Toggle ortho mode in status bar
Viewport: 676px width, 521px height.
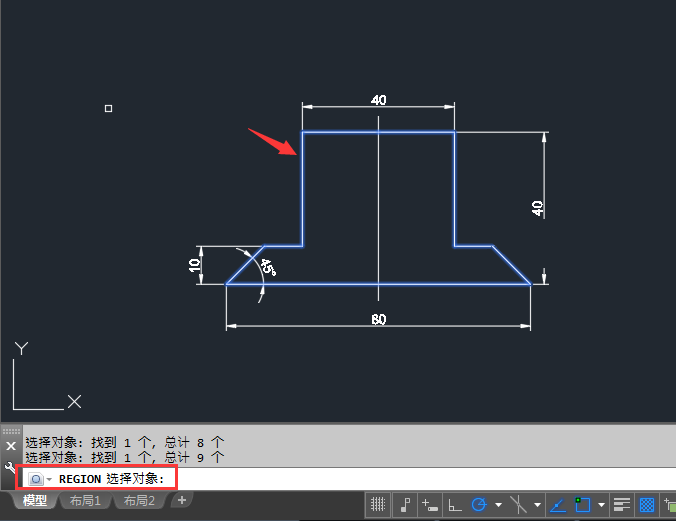[x=454, y=504]
